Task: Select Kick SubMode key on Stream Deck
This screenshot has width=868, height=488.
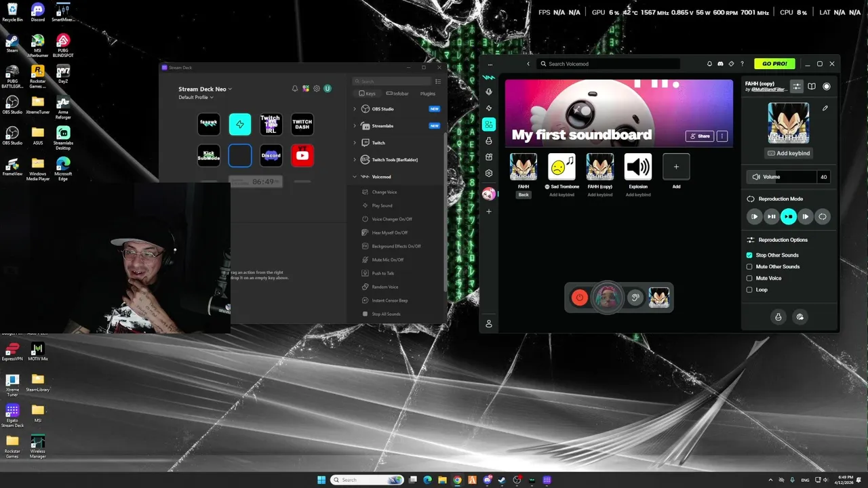Action: pyautogui.click(x=209, y=155)
